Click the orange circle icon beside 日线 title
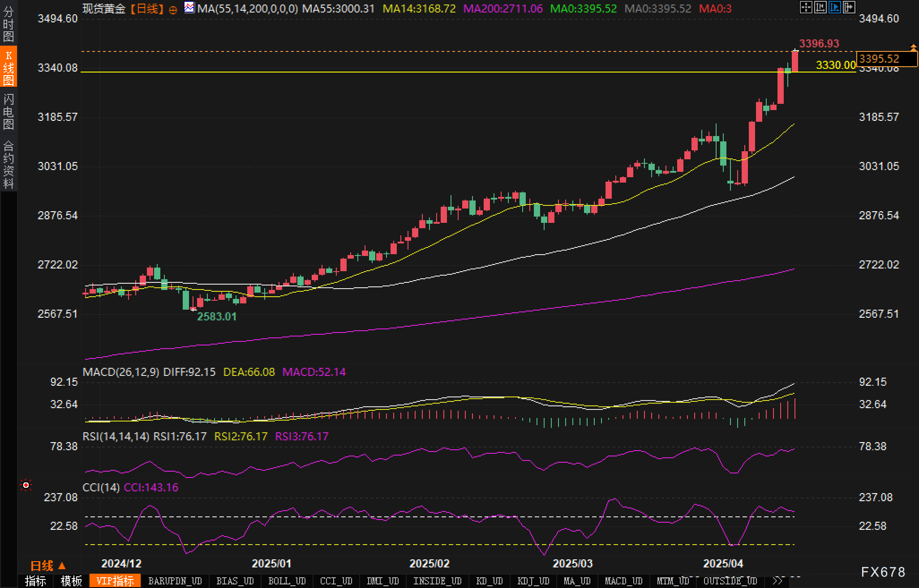 (x=173, y=10)
